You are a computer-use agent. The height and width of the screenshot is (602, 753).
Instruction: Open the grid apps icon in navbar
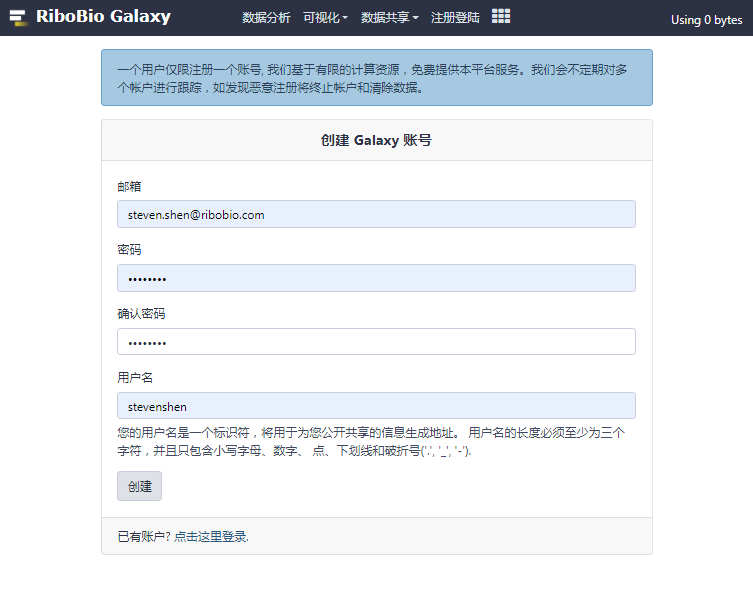coord(501,16)
